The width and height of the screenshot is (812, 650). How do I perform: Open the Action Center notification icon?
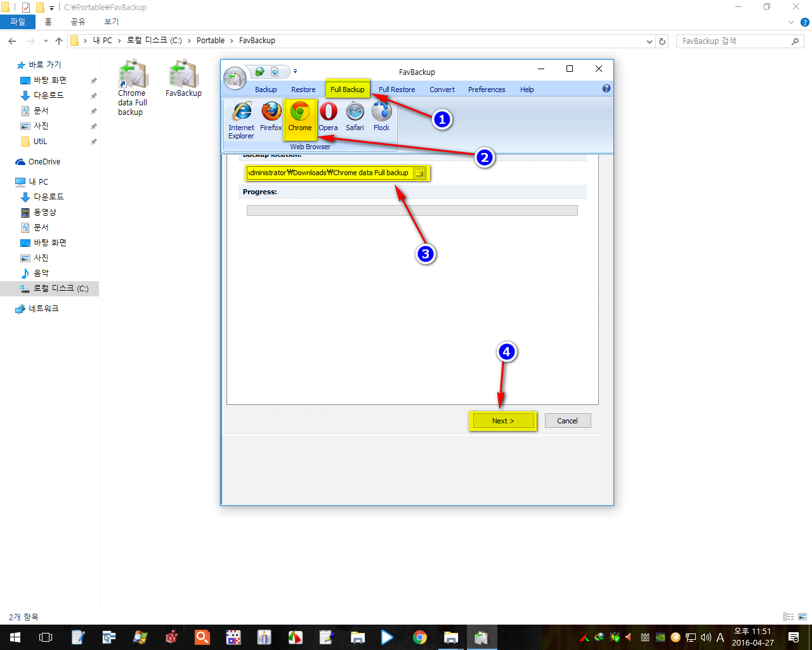point(794,637)
